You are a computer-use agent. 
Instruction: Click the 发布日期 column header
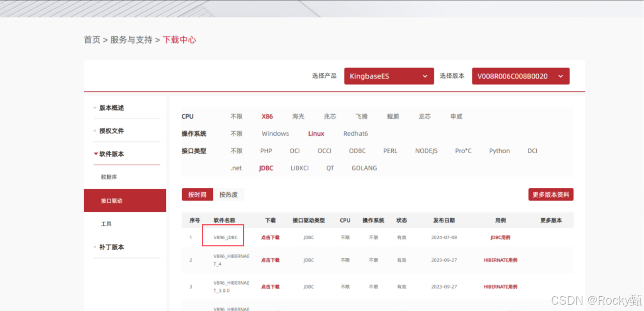point(444,221)
